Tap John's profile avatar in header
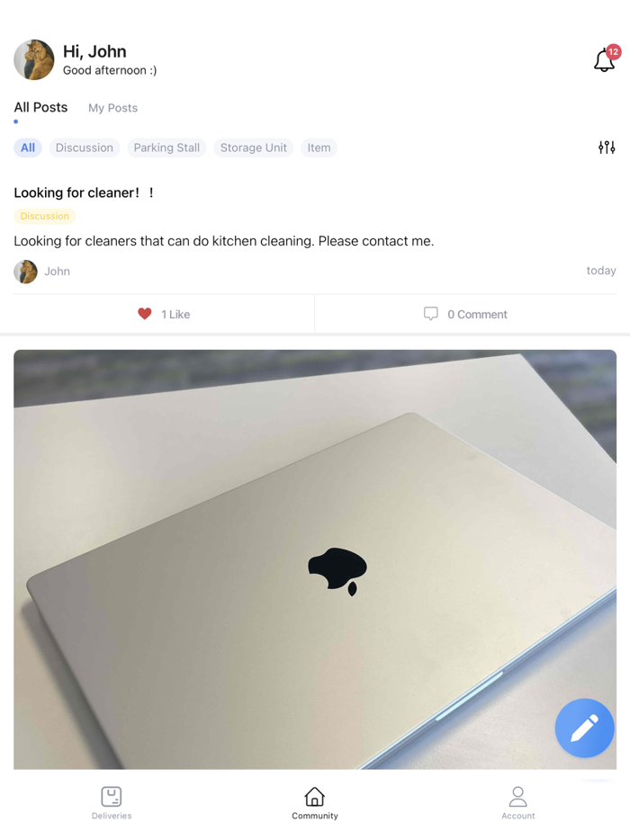The width and height of the screenshot is (630, 840). [x=34, y=59]
